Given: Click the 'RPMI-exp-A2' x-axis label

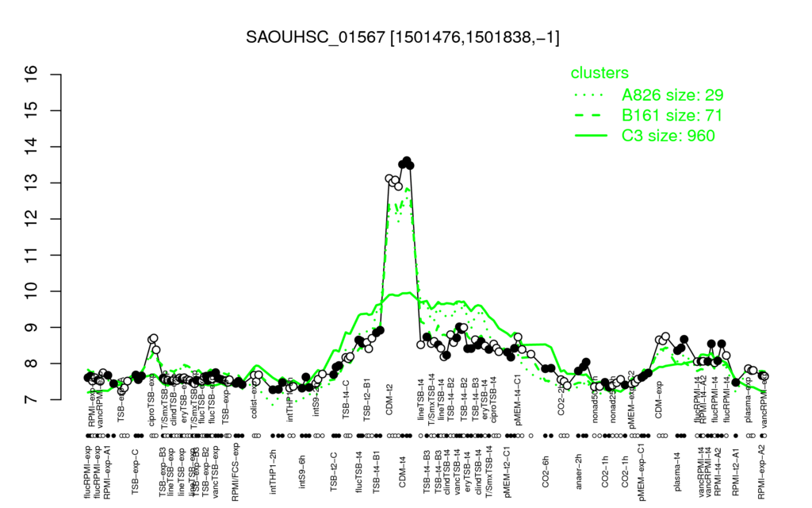Looking at the screenshot, I should [761, 471].
